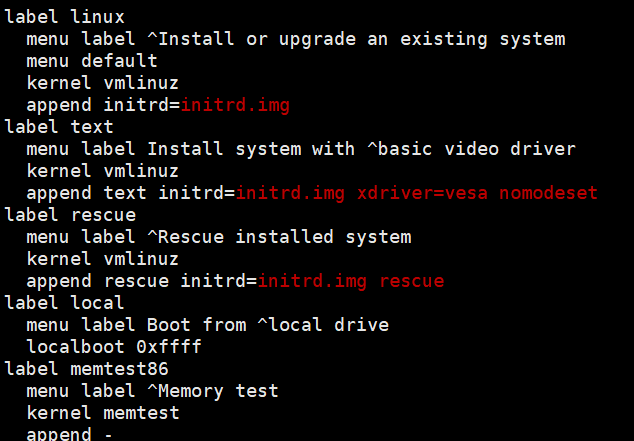Click the red 'nomodeset' word
This screenshot has width=634, height=441.
point(549,193)
